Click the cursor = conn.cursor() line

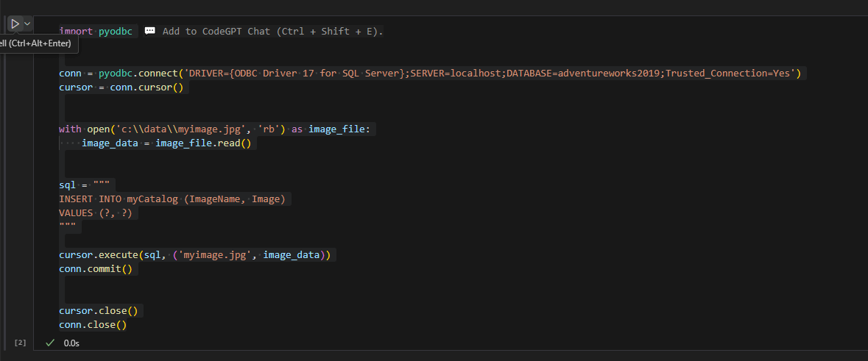[124, 87]
